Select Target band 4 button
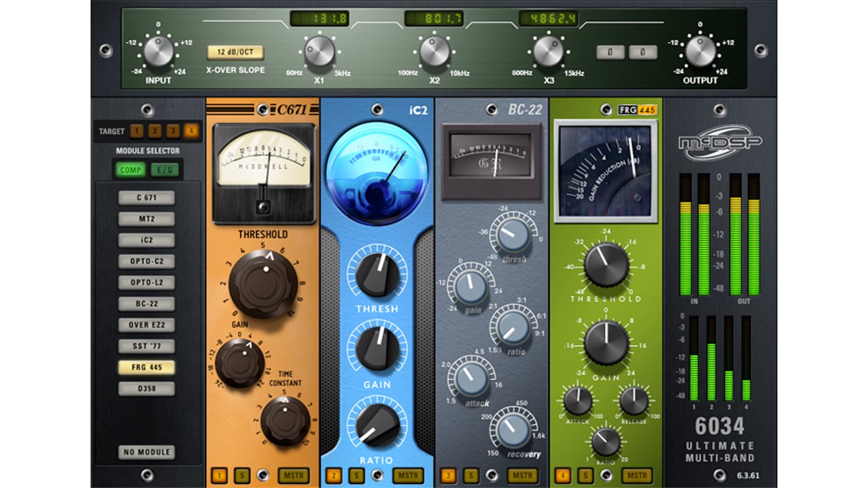Viewport: 868px width, 488px height. coord(192,131)
